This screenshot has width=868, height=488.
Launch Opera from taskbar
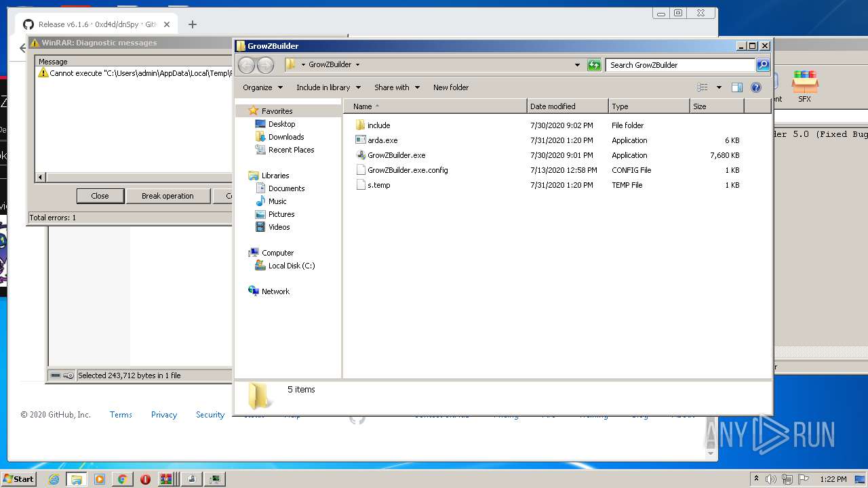[x=145, y=479]
